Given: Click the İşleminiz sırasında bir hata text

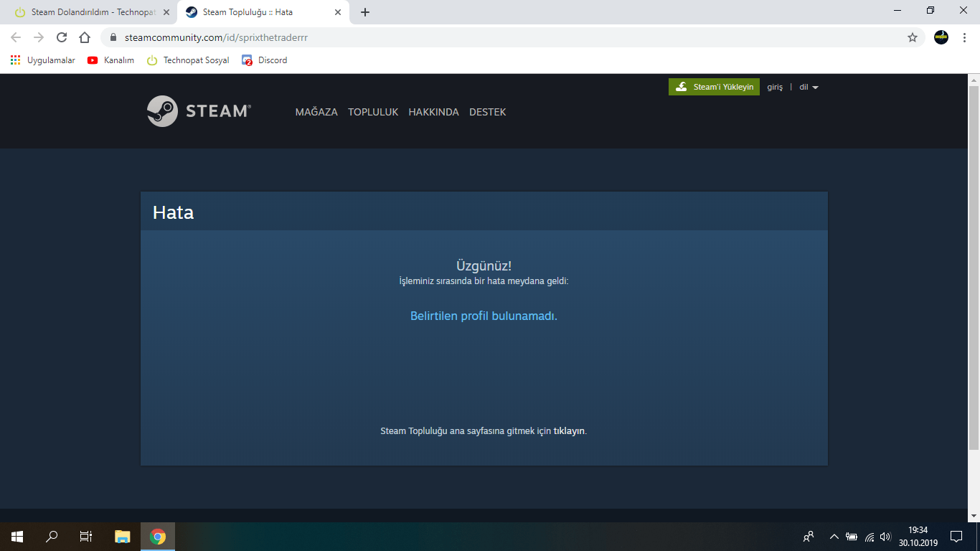Looking at the screenshot, I should coord(484,281).
